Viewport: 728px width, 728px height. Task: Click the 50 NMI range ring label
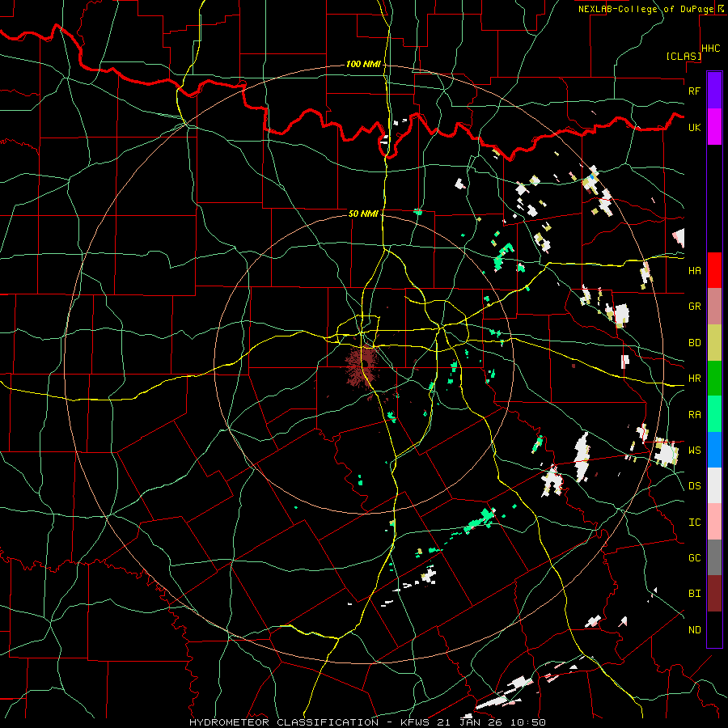[363, 214]
